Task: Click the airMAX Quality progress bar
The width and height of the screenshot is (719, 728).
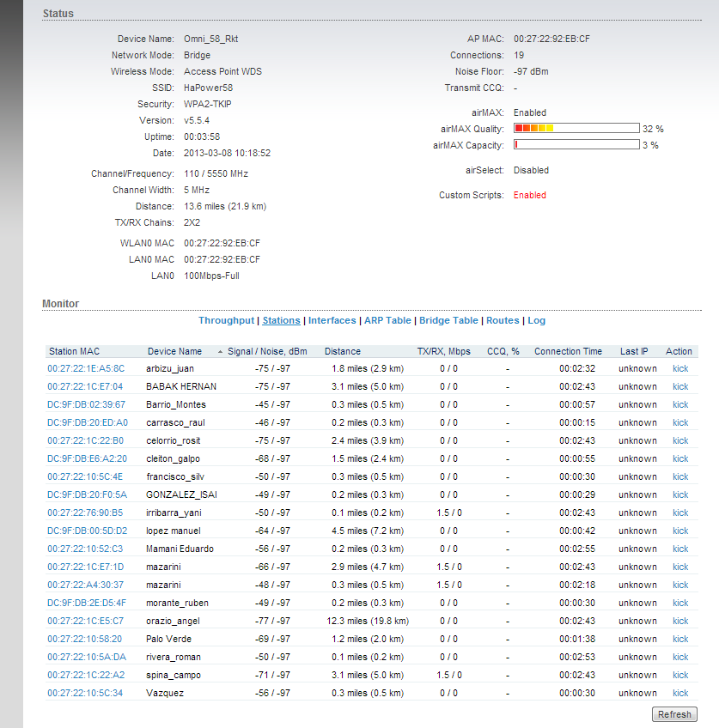Action: pos(576,129)
